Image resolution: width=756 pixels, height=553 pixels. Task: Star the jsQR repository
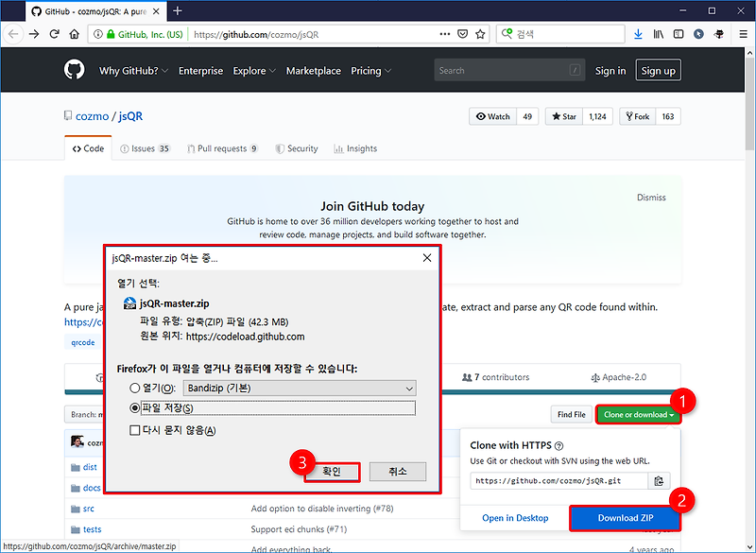563,116
